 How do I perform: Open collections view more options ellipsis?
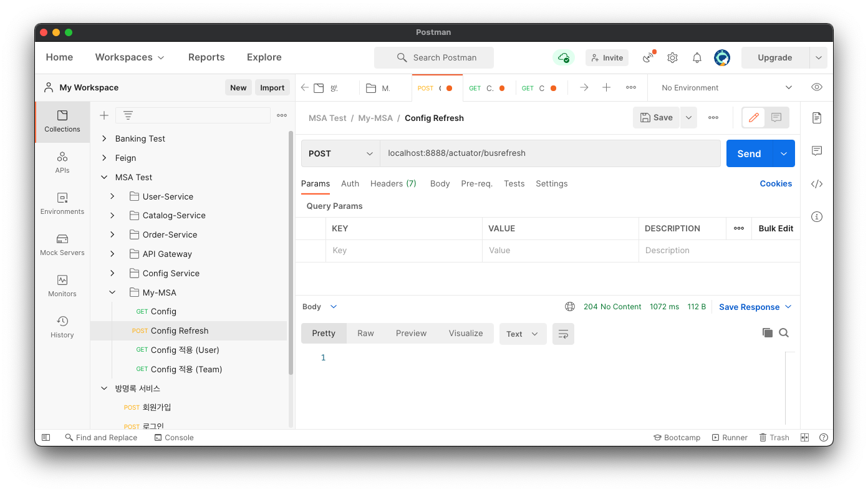click(x=282, y=115)
